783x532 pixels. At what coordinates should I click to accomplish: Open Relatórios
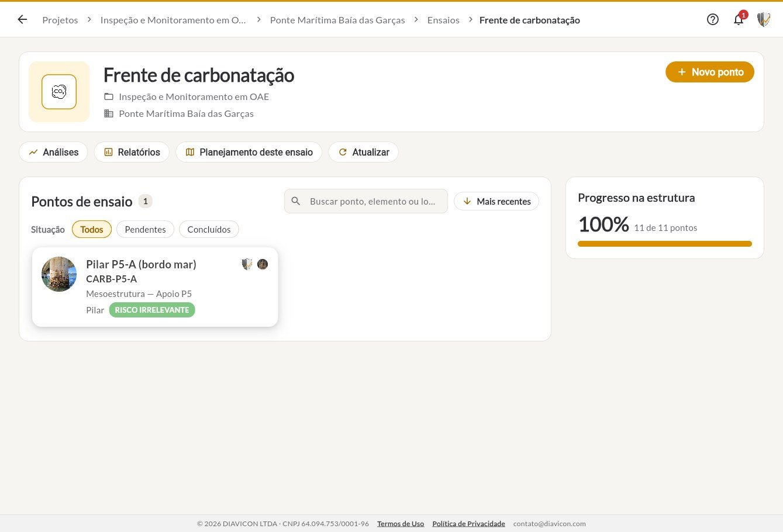[132, 152]
